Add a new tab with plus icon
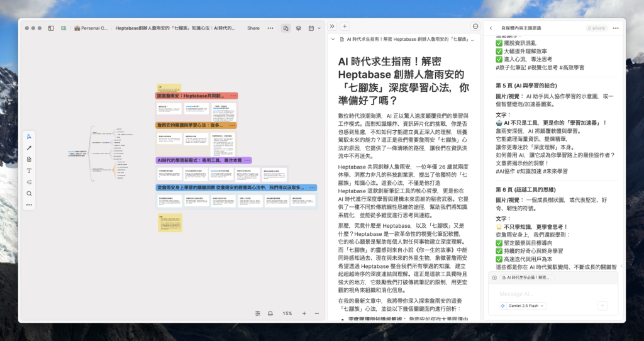This screenshot has width=644, height=341. coord(345,26)
